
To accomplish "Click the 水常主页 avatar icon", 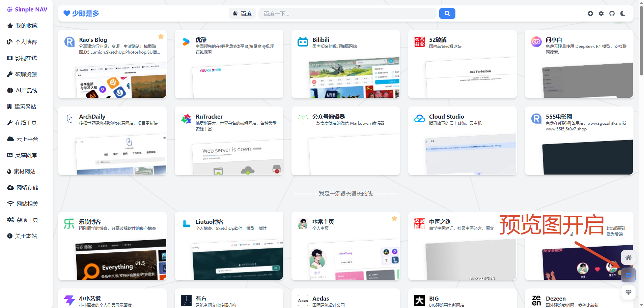I will point(303,224).
